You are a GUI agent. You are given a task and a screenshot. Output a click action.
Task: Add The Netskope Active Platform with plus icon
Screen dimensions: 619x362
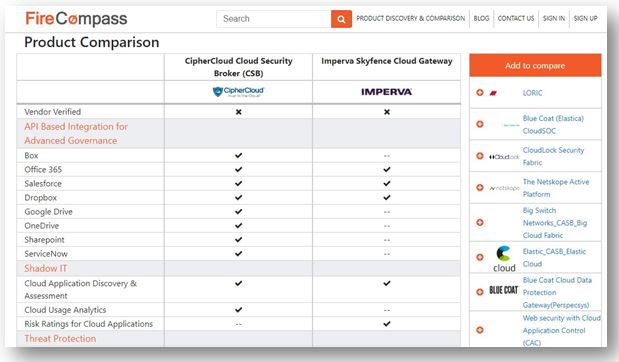(480, 188)
